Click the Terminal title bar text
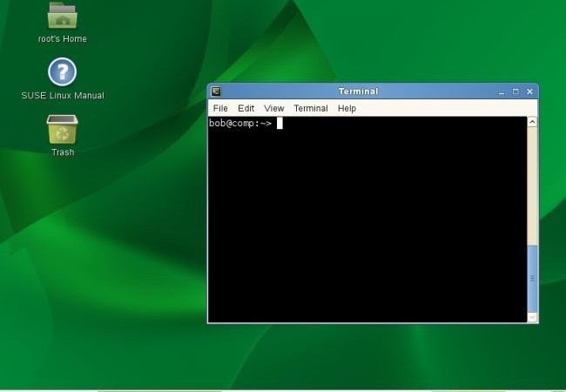The width and height of the screenshot is (566, 392). click(358, 91)
